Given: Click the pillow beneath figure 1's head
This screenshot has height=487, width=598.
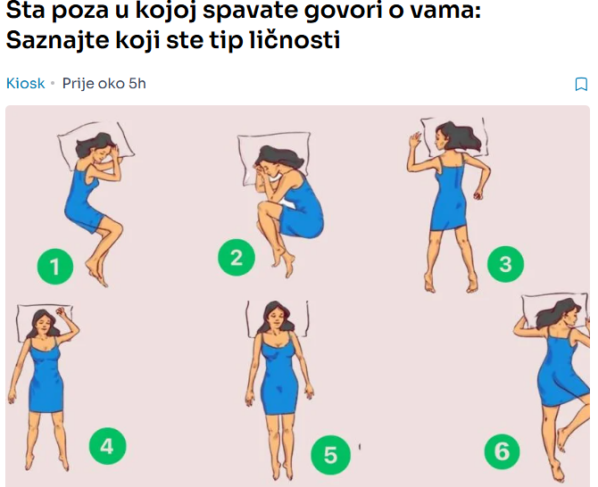Looking at the screenshot, I should [x=95, y=145].
